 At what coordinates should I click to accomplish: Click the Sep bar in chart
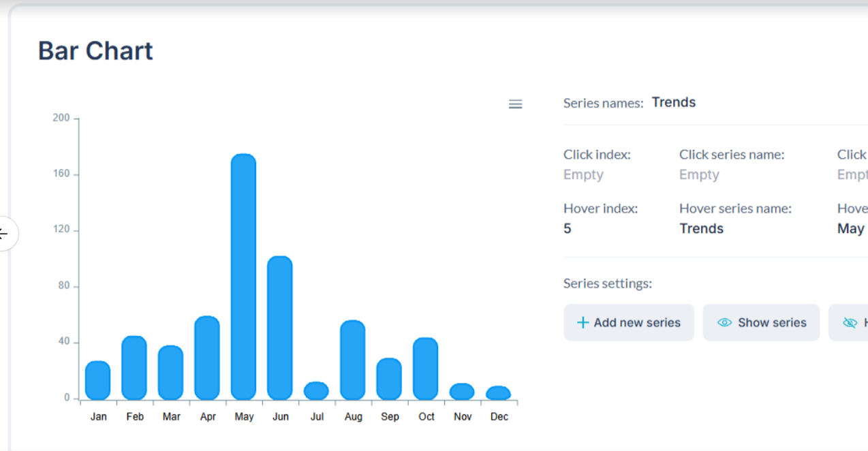click(389, 379)
